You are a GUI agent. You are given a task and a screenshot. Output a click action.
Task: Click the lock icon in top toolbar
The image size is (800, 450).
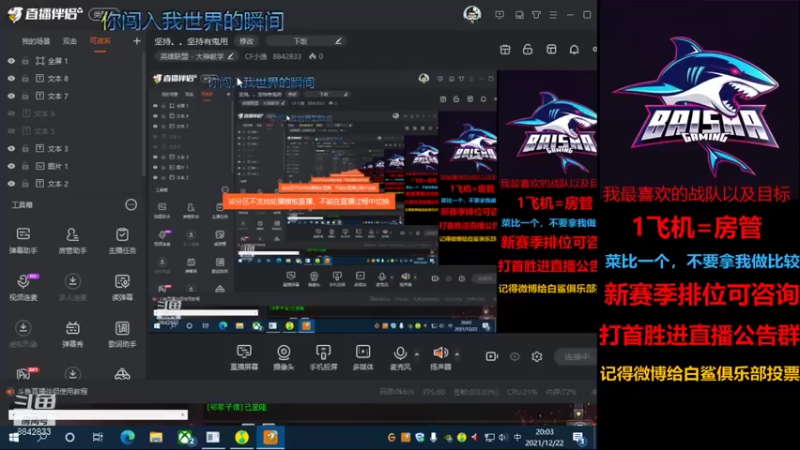pyautogui.click(x=528, y=49)
